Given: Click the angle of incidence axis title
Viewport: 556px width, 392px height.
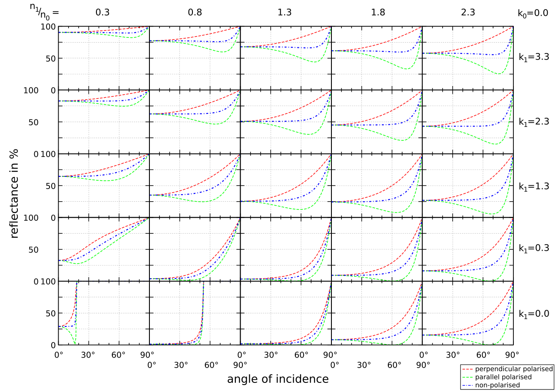Looking at the screenshot, I should click(278, 379).
